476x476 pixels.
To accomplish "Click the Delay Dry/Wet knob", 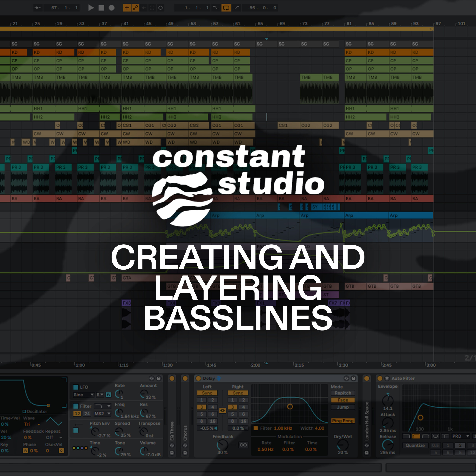I will tap(343, 445).
